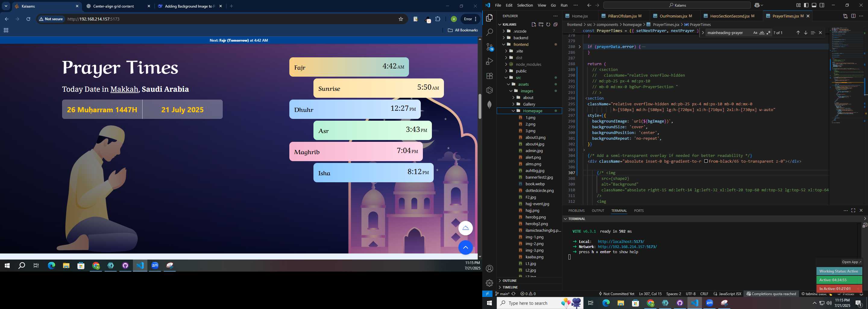
Task: Collapse all folders in the explorer
Action: point(555,24)
